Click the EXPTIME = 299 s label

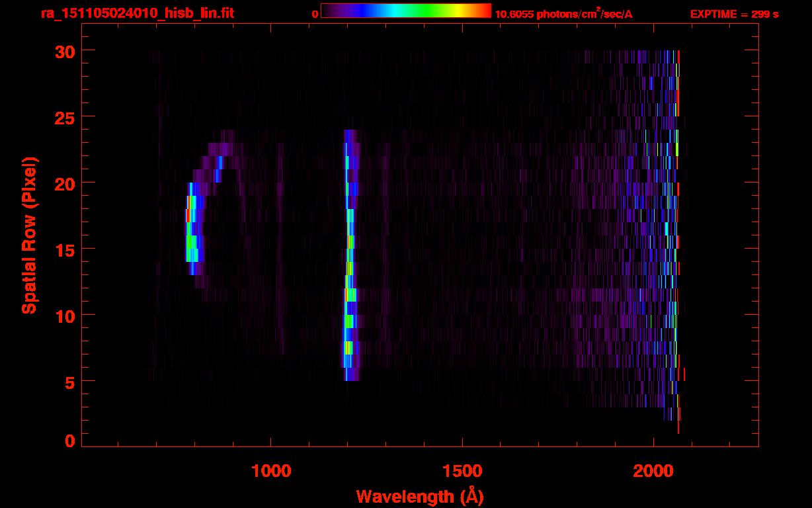click(x=734, y=14)
